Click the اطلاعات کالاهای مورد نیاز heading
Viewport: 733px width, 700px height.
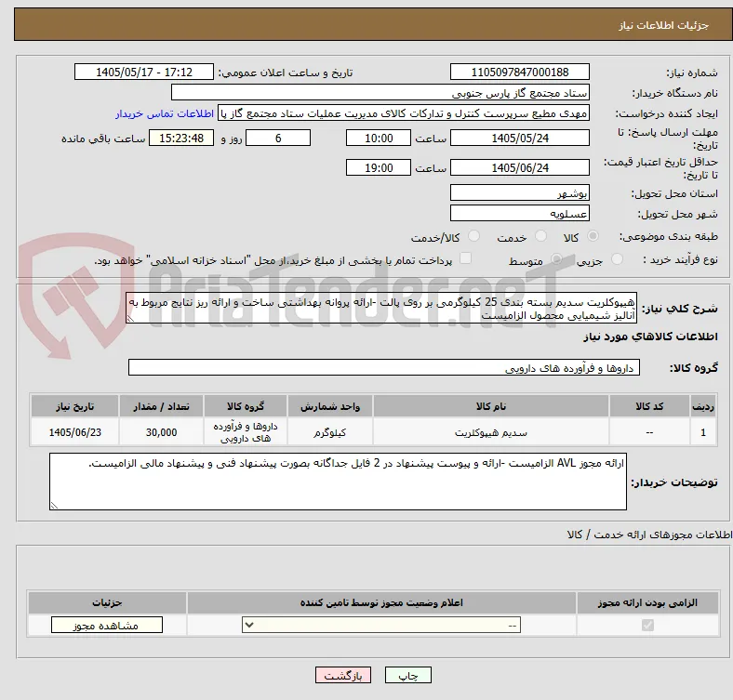(x=650, y=337)
